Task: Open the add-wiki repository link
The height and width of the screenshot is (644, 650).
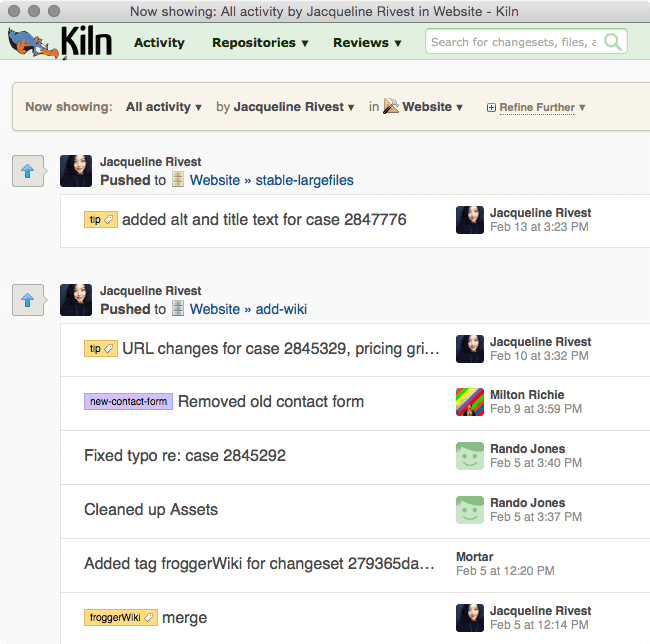Action: (x=281, y=309)
